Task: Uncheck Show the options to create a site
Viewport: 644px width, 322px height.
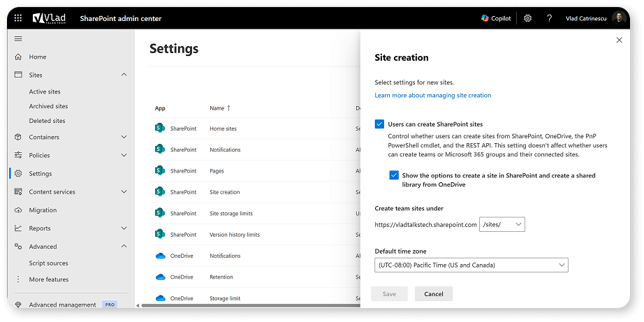Action: [x=394, y=175]
